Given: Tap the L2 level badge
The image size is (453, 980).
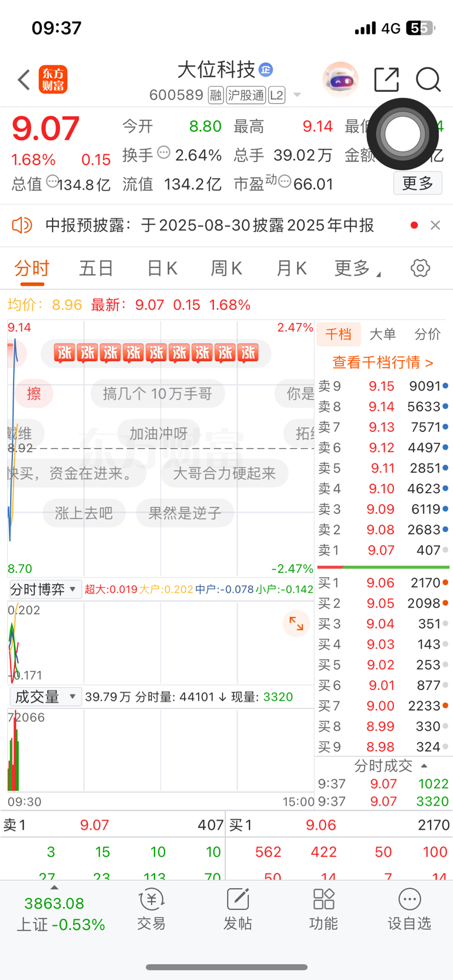Looking at the screenshot, I should pos(277,95).
